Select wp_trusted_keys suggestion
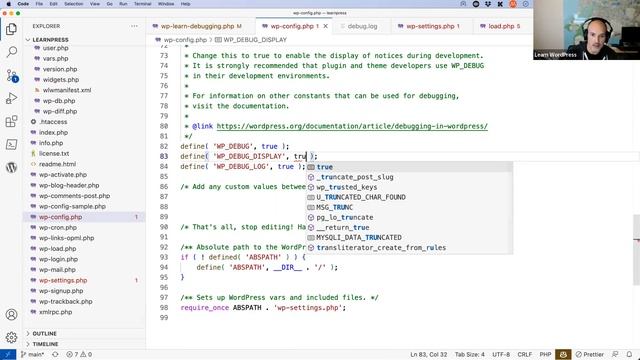The height and width of the screenshot is (360, 640). pyautogui.click(x=409, y=187)
